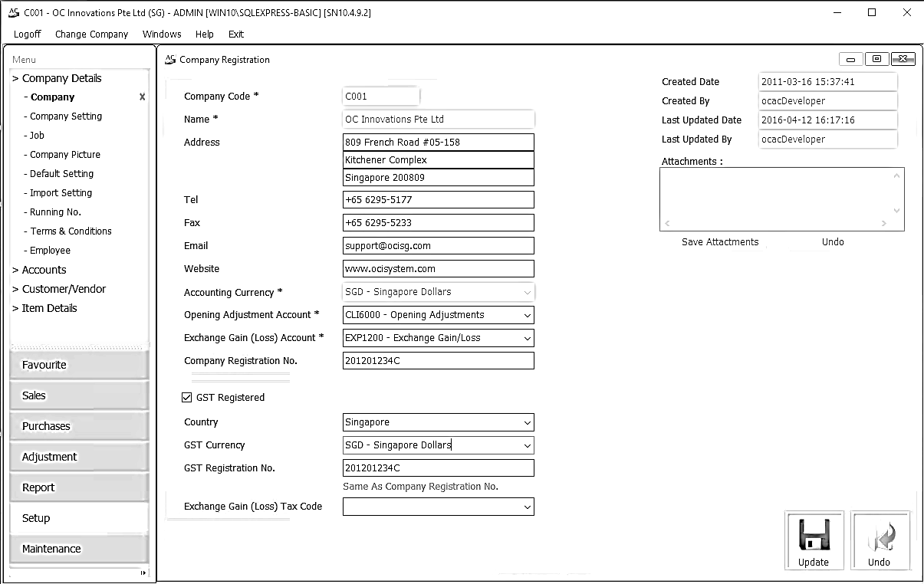The image size is (924, 584).
Task: Click the right arrow icon at sidebar bottom
Action: [142, 573]
